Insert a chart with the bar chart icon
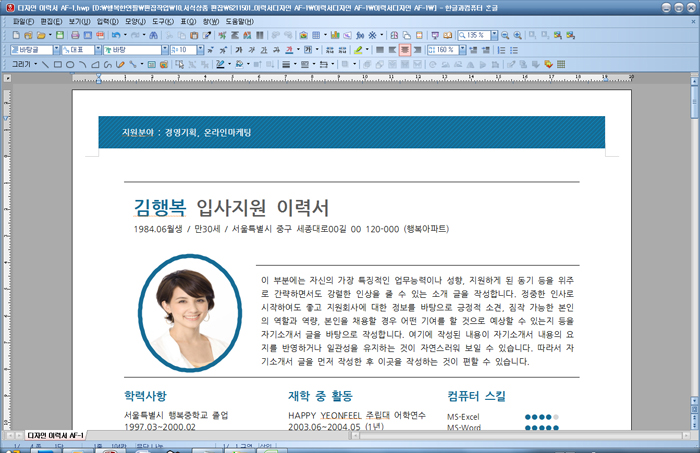Image resolution: width=700 pixels, height=453 pixels. (x=335, y=35)
